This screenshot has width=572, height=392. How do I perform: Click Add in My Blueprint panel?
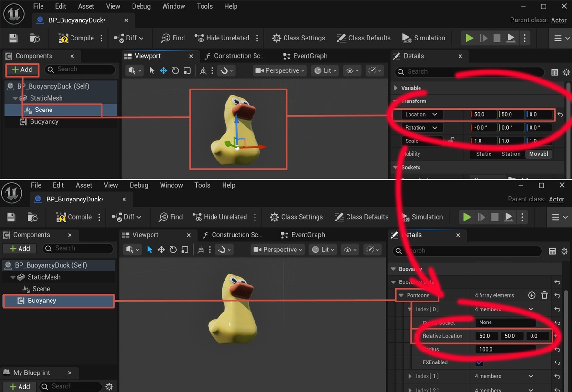point(20,387)
